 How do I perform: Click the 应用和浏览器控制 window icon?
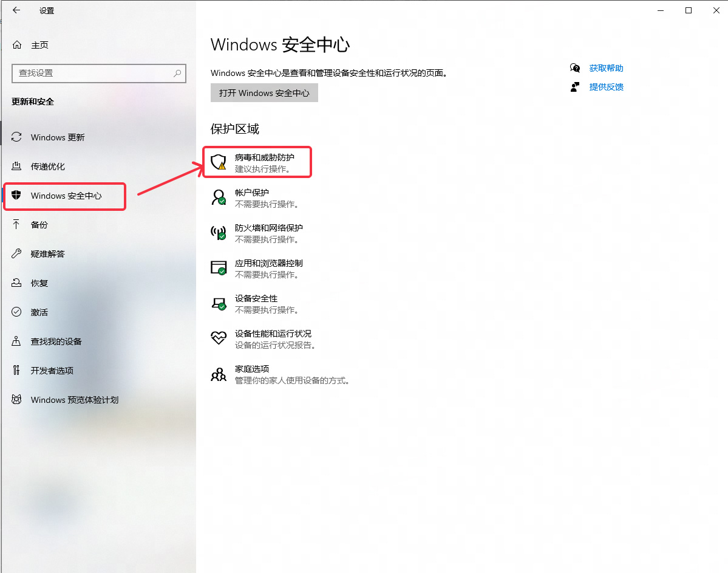pos(219,268)
